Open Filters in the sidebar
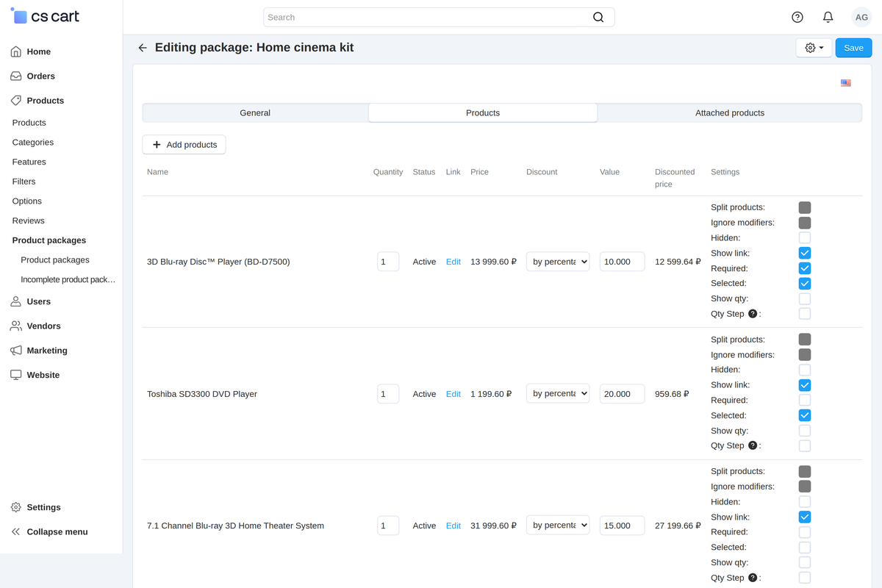 pos(24,182)
